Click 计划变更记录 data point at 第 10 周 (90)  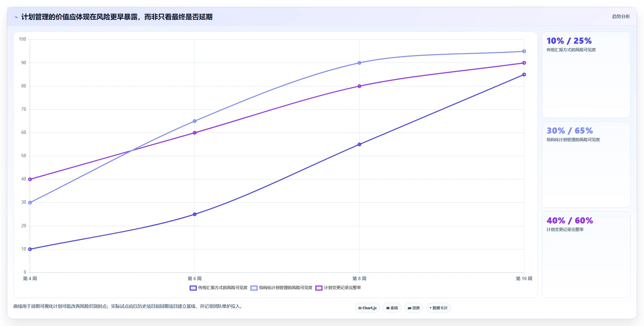pyautogui.click(x=524, y=63)
